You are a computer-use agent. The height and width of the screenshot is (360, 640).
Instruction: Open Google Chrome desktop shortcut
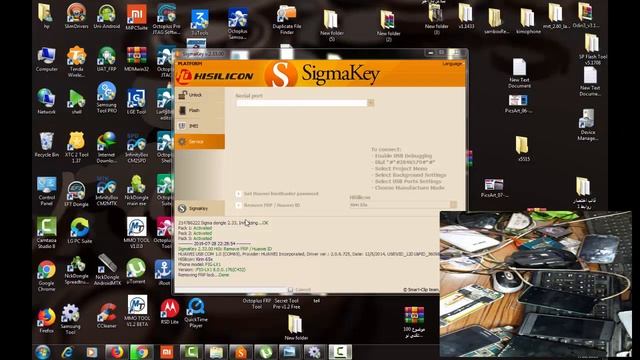(47, 276)
